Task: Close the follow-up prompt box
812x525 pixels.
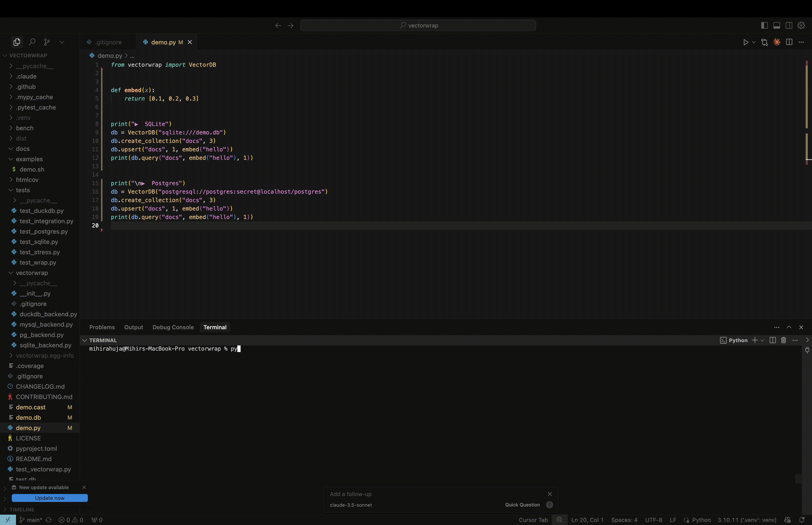Action: [550, 494]
